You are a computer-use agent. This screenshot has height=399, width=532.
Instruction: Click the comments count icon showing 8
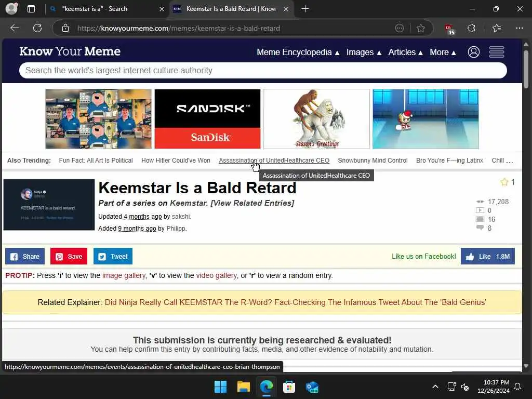[480, 228]
